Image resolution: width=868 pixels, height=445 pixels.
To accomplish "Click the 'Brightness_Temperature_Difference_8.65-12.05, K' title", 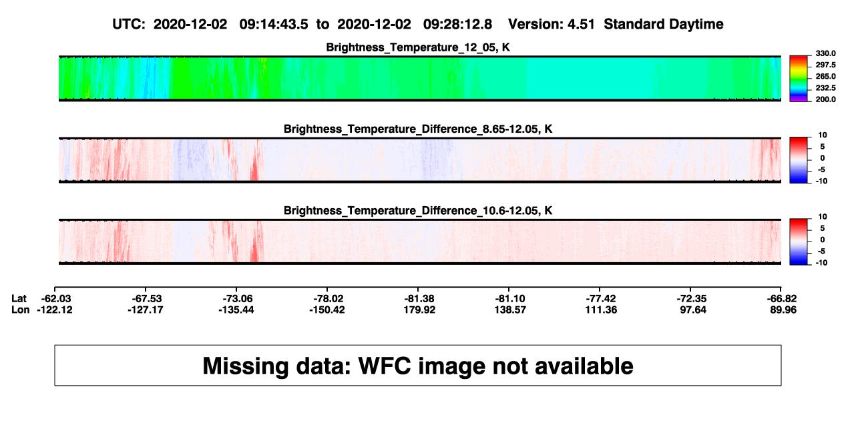I will (x=418, y=129).
